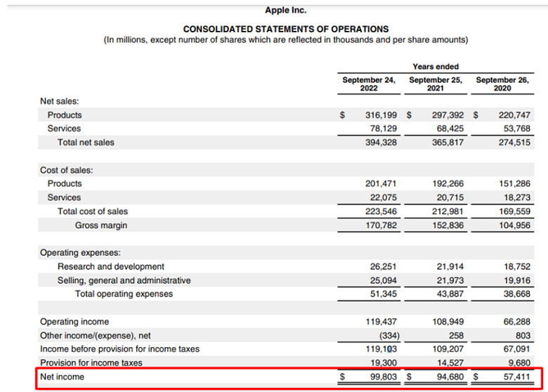Click the September 26, 2020 column header
The image size is (548, 392).
(502, 84)
